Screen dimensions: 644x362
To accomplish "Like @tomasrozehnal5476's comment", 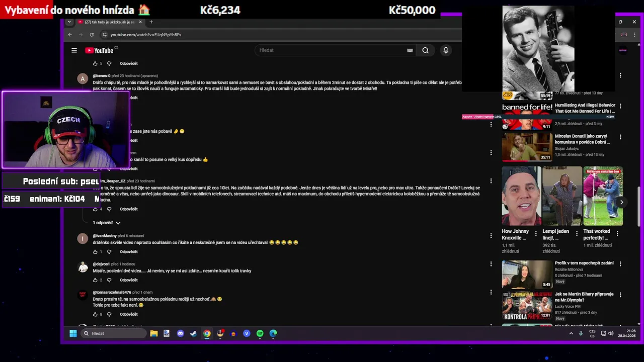I will (95, 314).
